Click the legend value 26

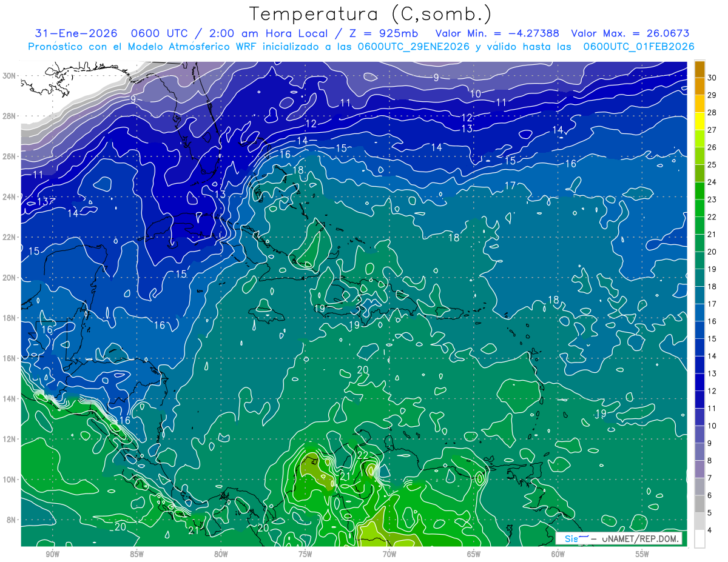[x=712, y=147]
